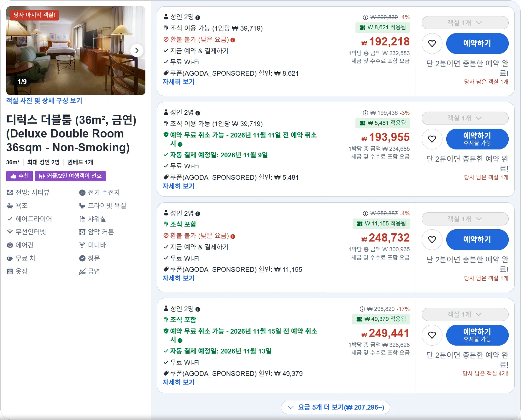Expand '요금 5개 더 보기' additional rates
The height and width of the screenshot is (420, 521).
click(x=336, y=407)
